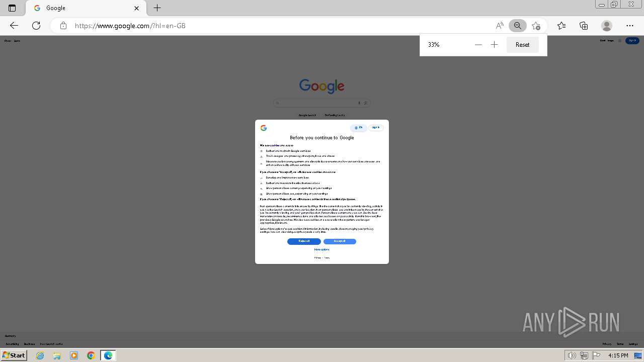
Task: Click Show desktop button in tray corner
Action: pyautogui.click(x=638, y=355)
